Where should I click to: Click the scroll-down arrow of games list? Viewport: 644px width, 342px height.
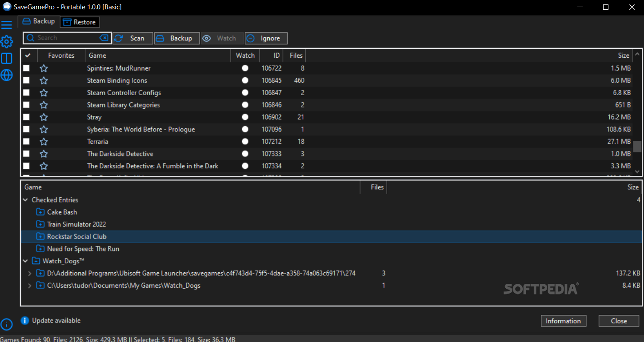tap(637, 171)
